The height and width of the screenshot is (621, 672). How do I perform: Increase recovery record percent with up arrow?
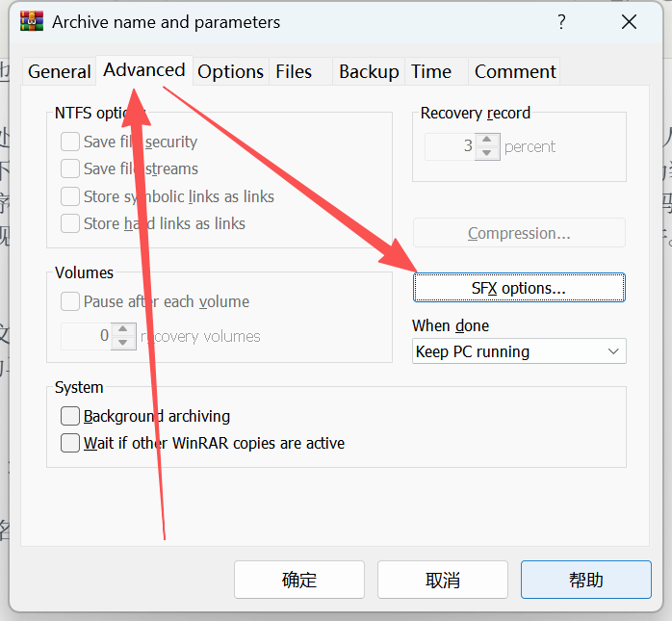pos(487,141)
